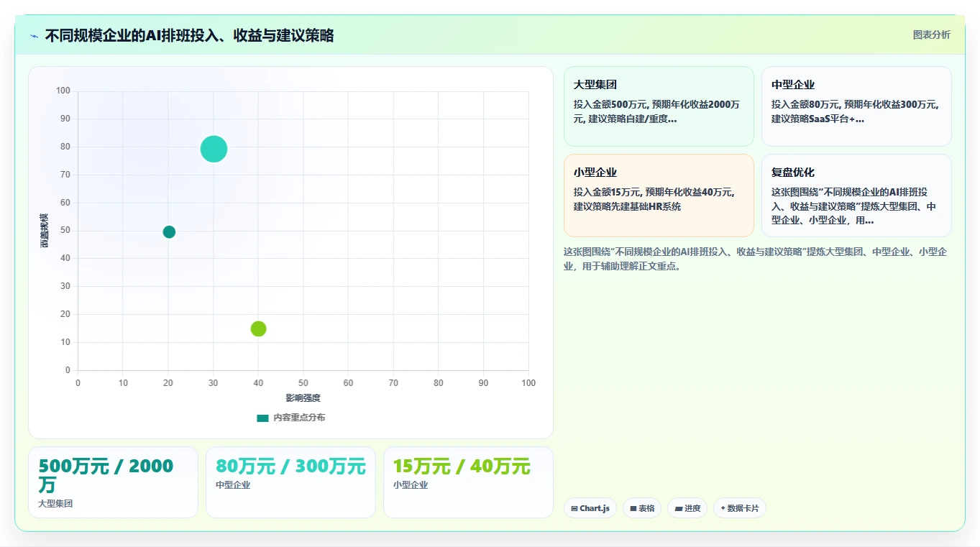Click the 表格 tag chip
Image resolution: width=980 pixels, height=547 pixels.
pyautogui.click(x=642, y=508)
